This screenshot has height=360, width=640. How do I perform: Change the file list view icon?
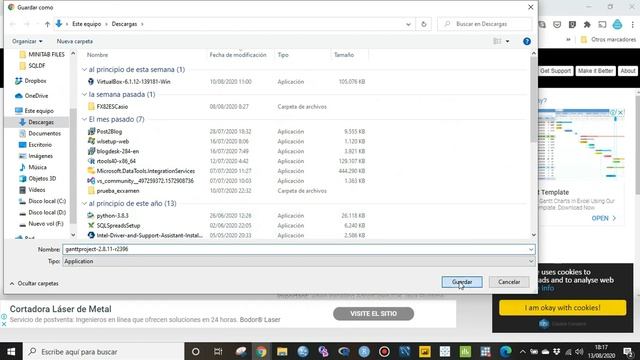coord(497,41)
